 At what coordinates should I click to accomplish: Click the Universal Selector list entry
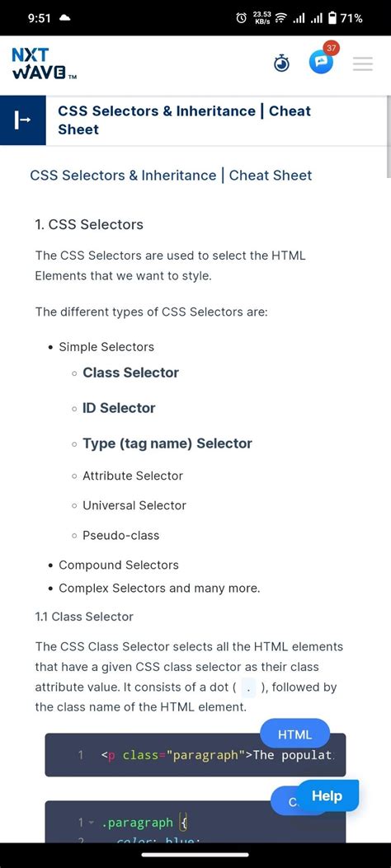134,505
